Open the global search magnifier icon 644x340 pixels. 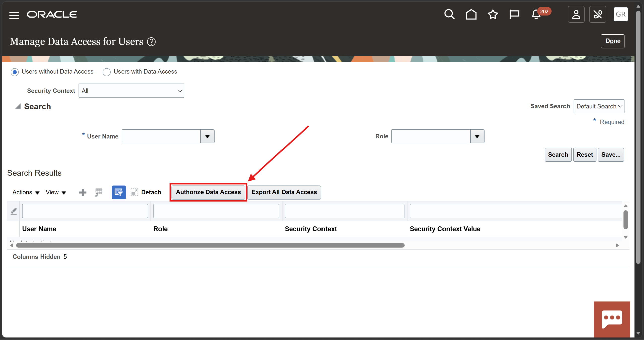[x=449, y=14]
